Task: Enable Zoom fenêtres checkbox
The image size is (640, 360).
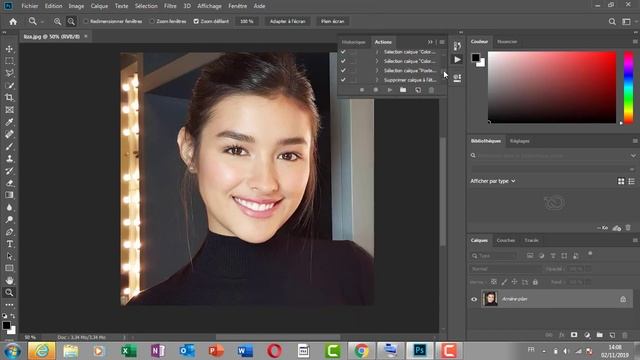Action: point(152,21)
